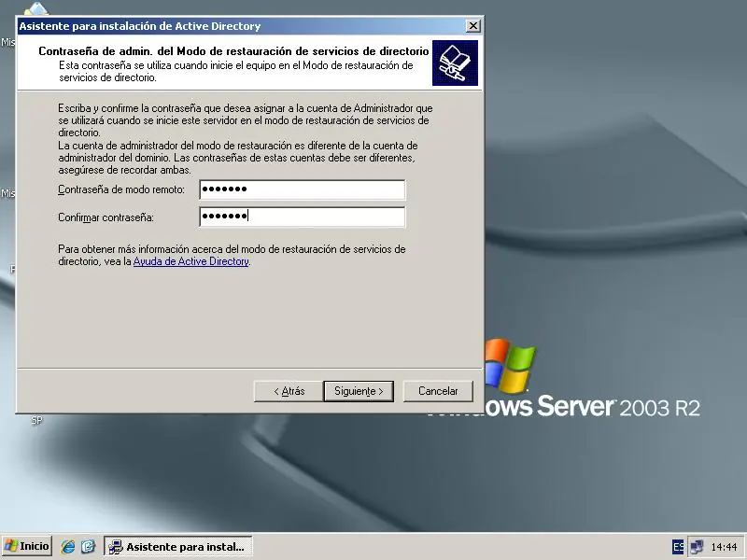Click the 14:44 system clock
747x560 pixels.
click(x=724, y=547)
